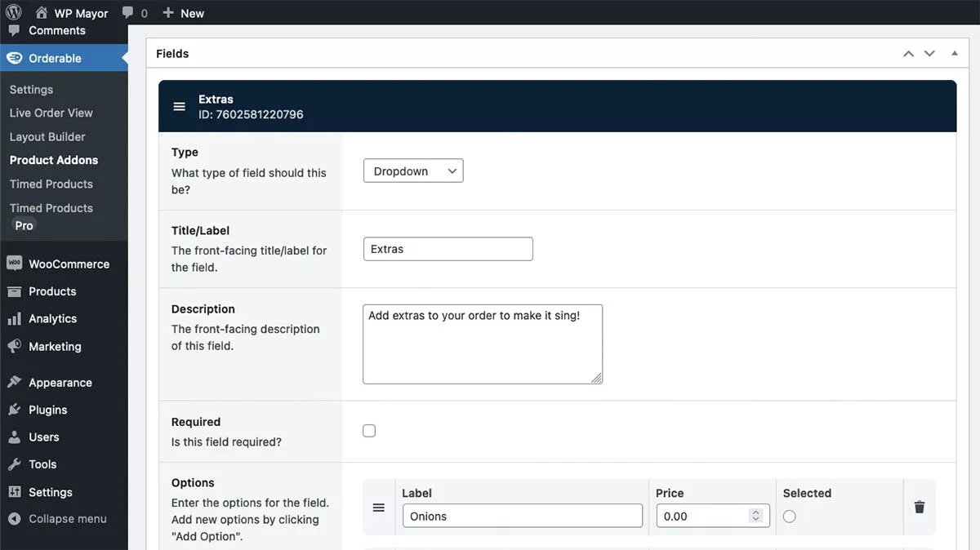The height and width of the screenshot is (550, 980).
Task: Open WP Mayor site home icon
Action: (41, 13)
